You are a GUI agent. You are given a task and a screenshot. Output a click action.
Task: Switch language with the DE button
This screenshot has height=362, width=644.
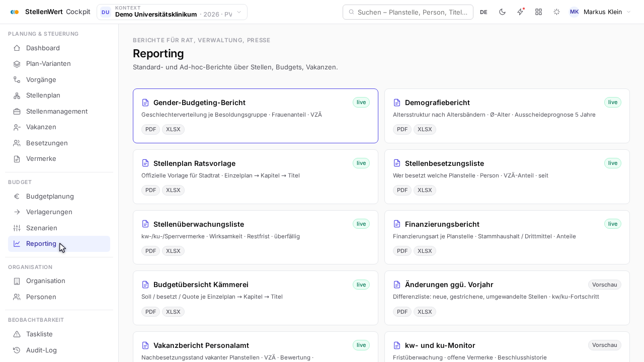click(x=484, y=12)
